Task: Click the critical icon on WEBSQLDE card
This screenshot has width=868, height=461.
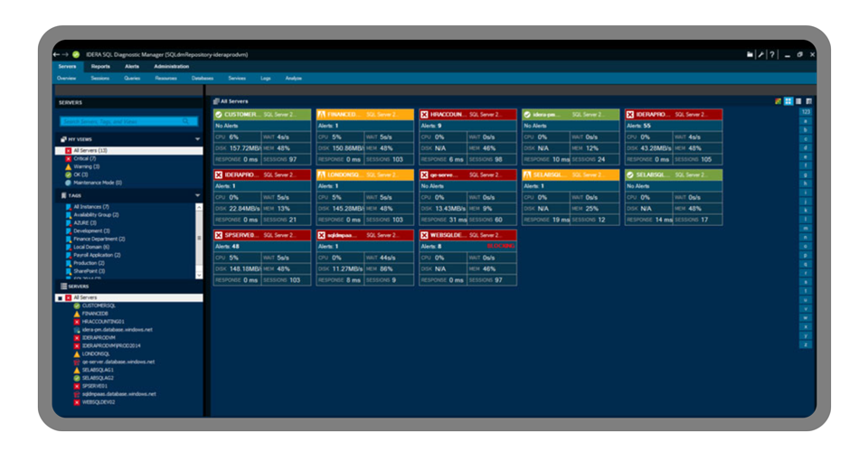Action: tap(425, 235)
